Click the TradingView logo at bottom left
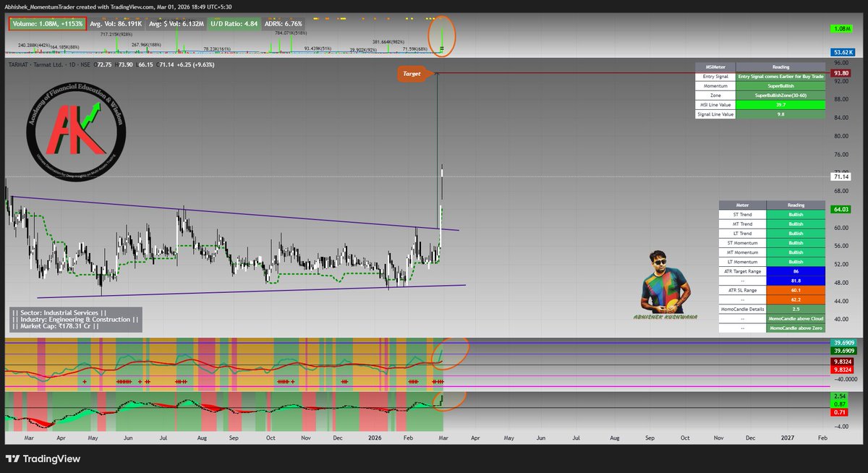868x473 pixels. [43, 459]
